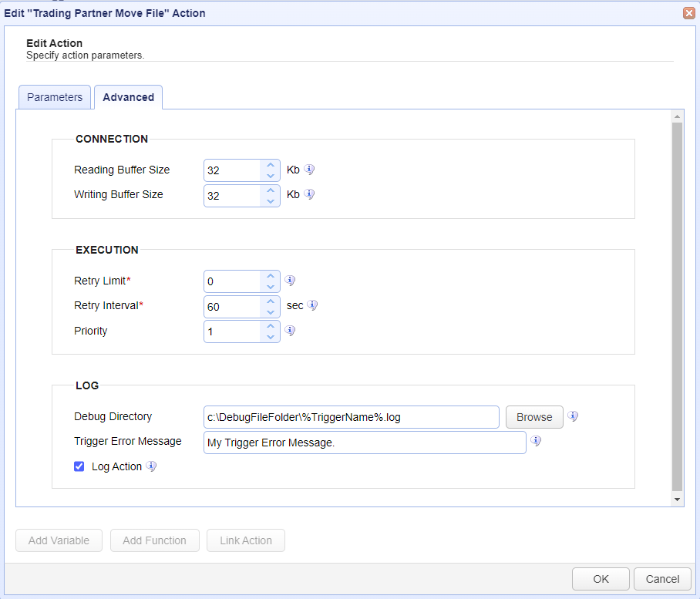Image resolution: width=700 pixels, height=599 pixels.
Task: Click info icon beside Log Action
Action: coord(151,466)
